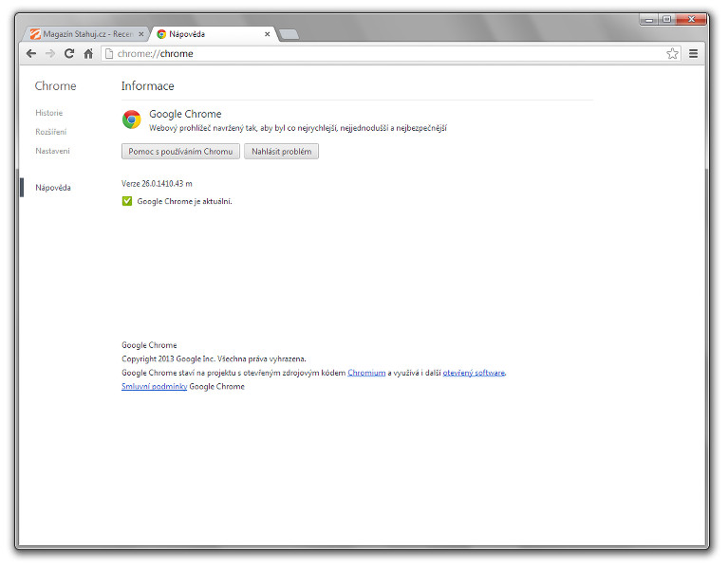This screenshot has height=569, width=728.
Task: Close the Nápověda tab
Action: pos(268,34)
